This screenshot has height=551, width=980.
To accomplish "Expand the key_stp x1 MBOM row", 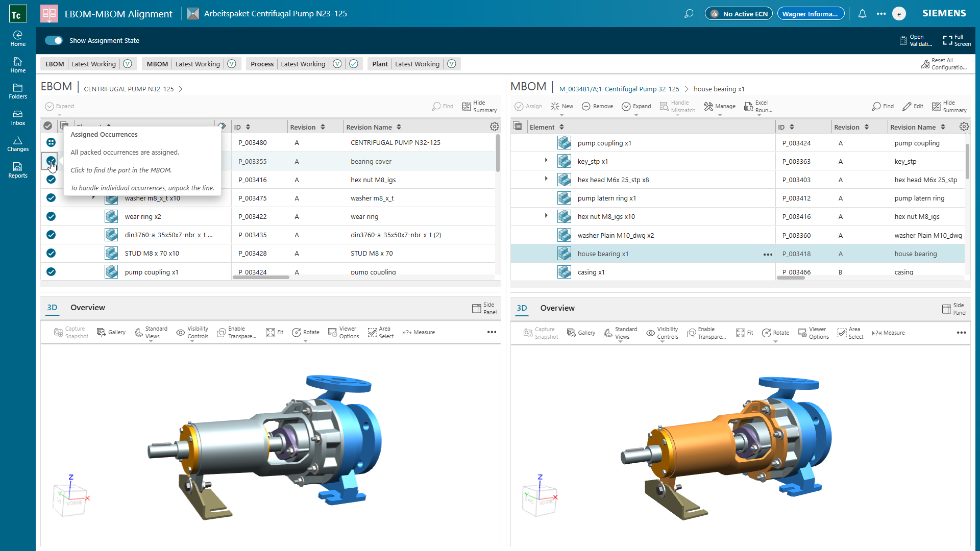I will click(x=546, y=161).
